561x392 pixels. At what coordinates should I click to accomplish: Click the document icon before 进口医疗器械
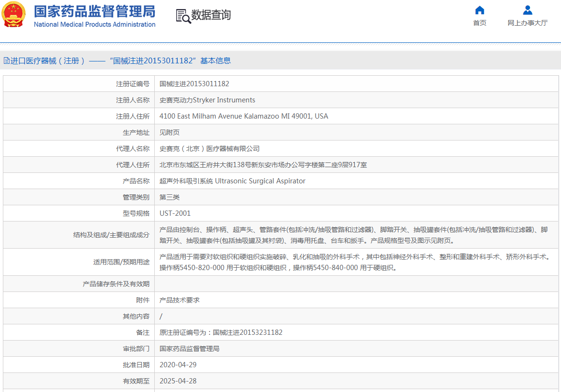(6, 60)
